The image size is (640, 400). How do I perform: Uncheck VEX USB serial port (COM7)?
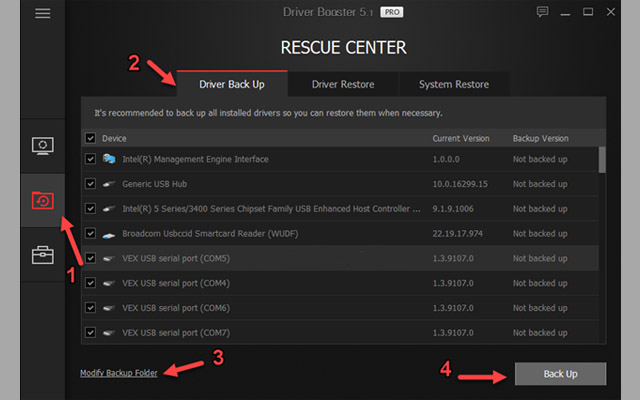[x=90, y=333]
